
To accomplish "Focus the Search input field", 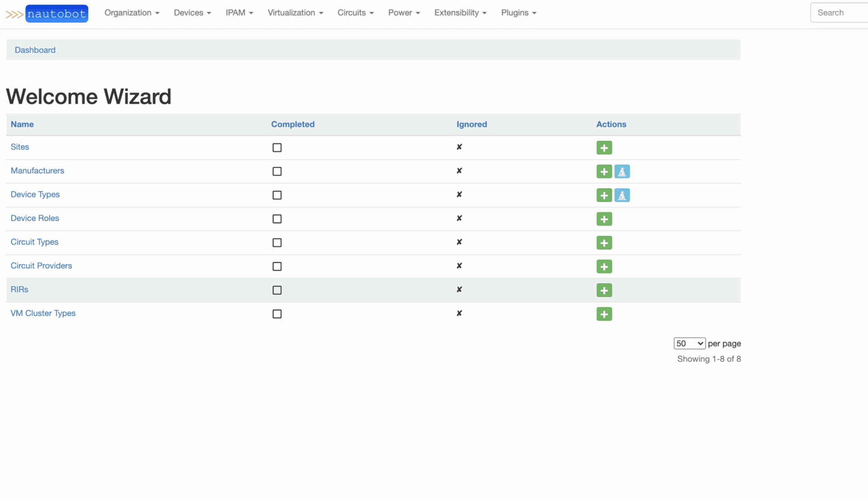I will coord(839,13).
